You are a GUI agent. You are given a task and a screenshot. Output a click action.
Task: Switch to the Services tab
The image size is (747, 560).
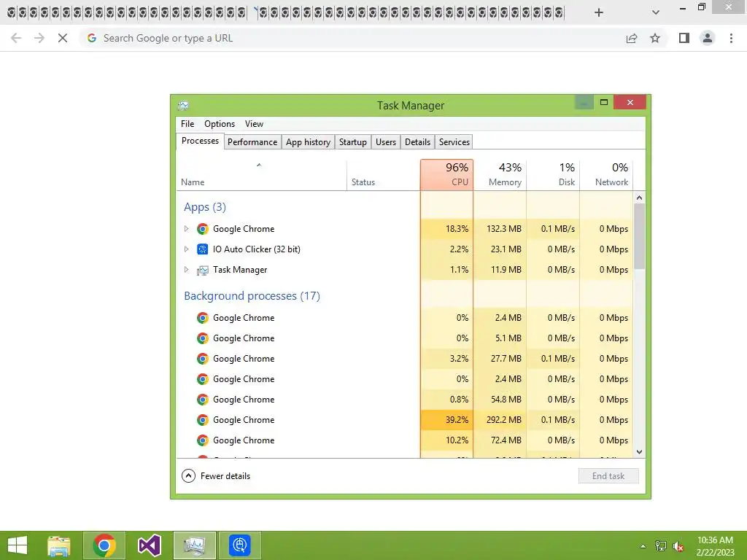click(454, 142)
